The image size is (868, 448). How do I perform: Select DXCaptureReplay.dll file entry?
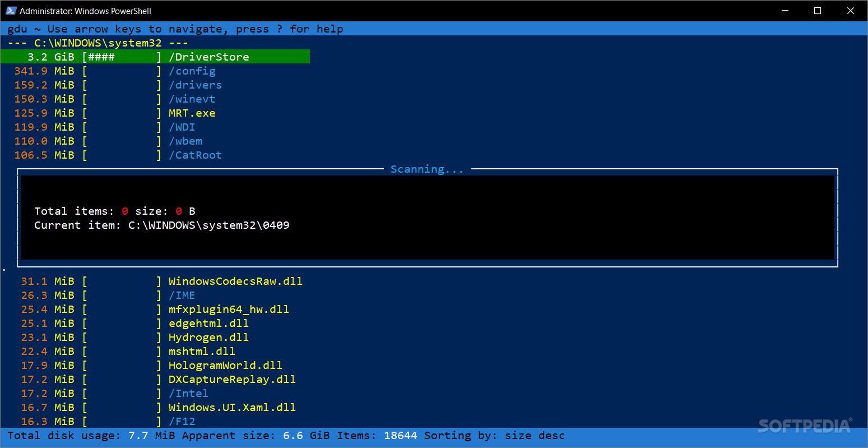pos(232,379)
